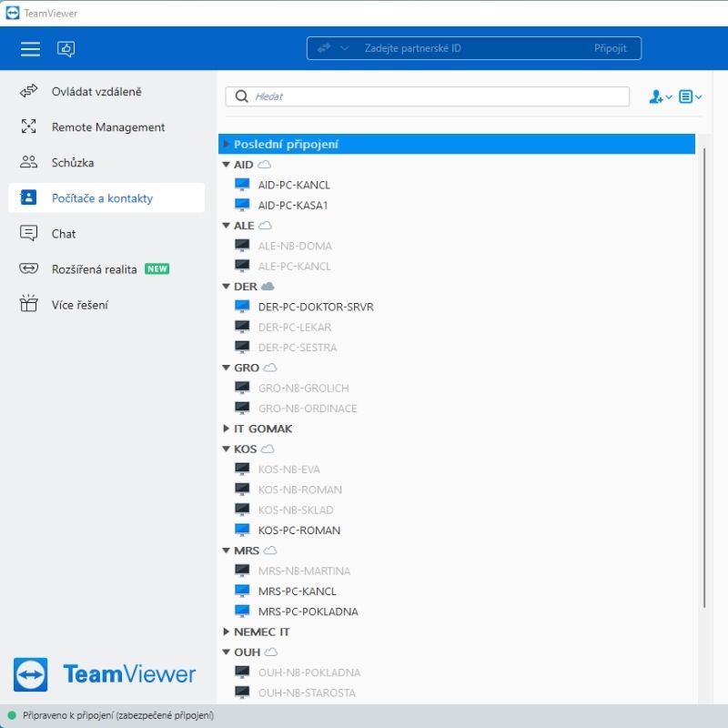Click the feedback thumbs-up icon
728x728 pixels.
[66, 49]
